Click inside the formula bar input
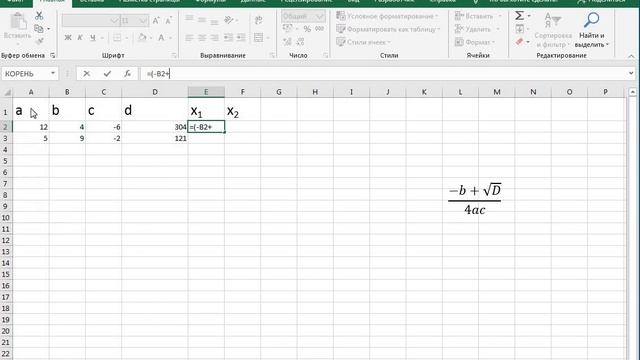640x360 pixels. [384, 73]
